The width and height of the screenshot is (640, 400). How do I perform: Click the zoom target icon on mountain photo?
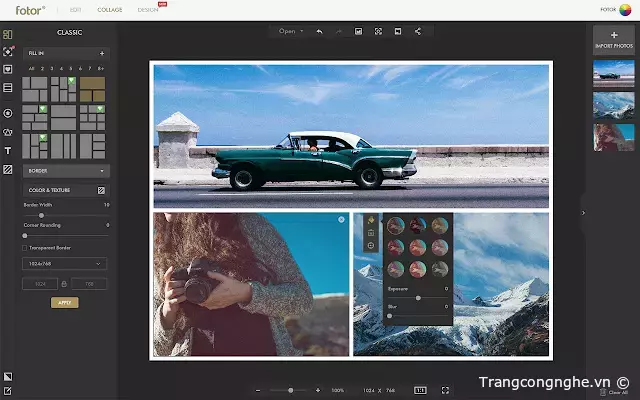click(371, 245)
